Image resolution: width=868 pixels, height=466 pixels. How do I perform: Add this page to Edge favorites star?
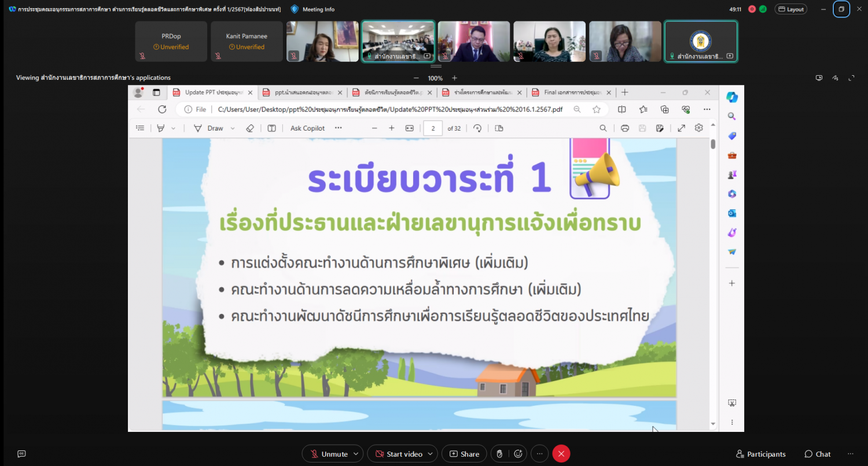[597, 109]
